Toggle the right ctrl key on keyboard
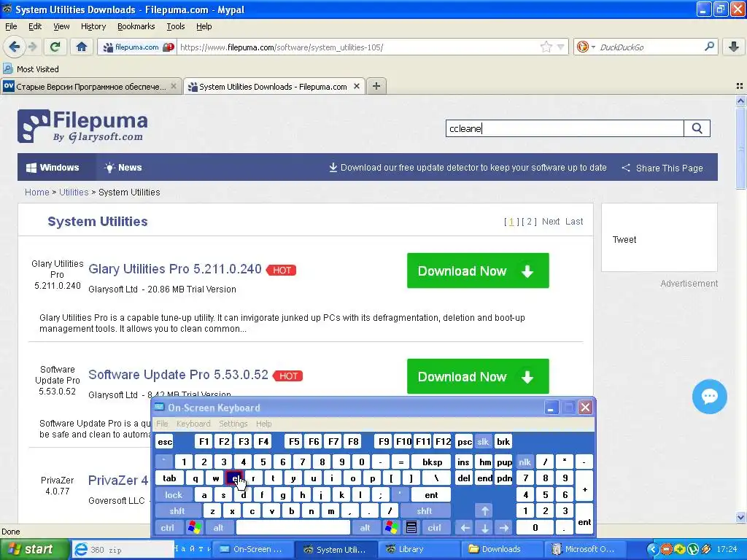The image size is (747, 560). (x=434, y=528)
